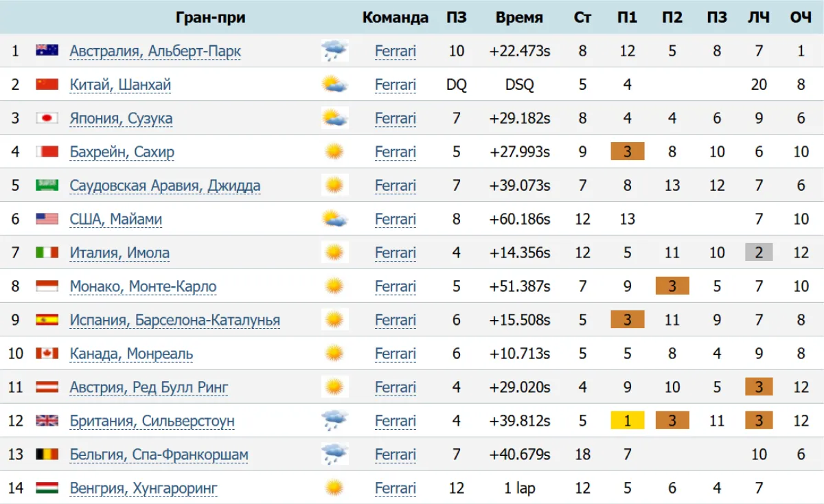This screenshot has width=824, height=504.
Task: Open the Китай, Шанхай link
Action: pos(121,84)
